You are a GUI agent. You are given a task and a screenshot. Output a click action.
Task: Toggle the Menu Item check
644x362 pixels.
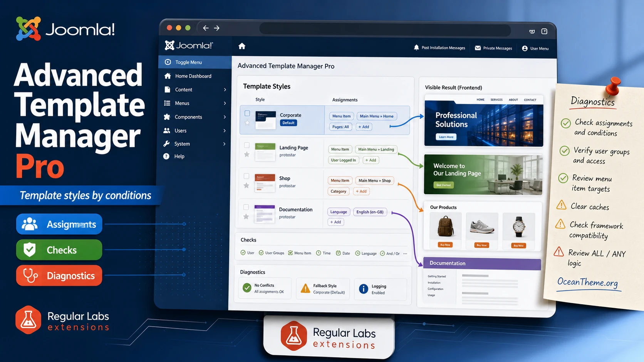point(300,253)
